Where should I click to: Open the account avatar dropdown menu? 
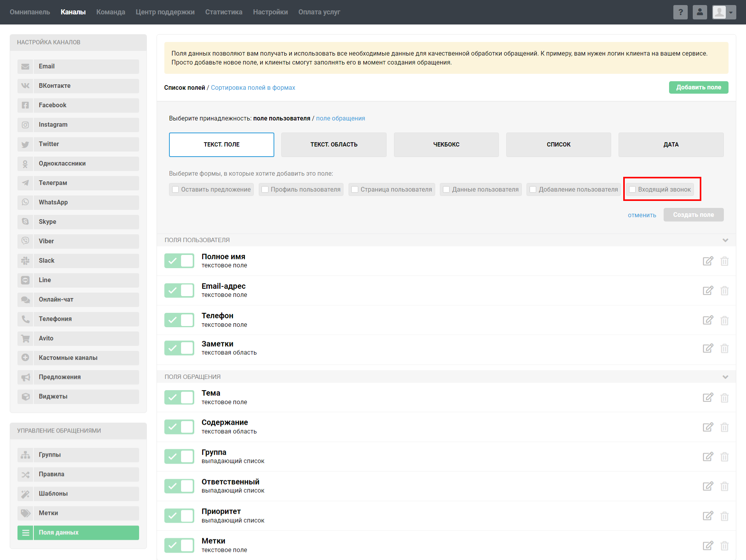click(724, 12)
